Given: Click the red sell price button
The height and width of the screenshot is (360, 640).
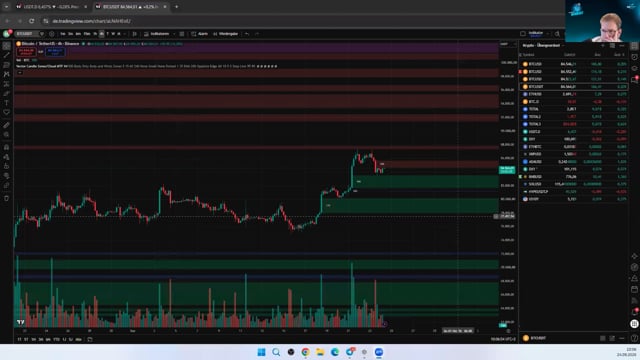Looking at the screenshot, I should 27,52.
